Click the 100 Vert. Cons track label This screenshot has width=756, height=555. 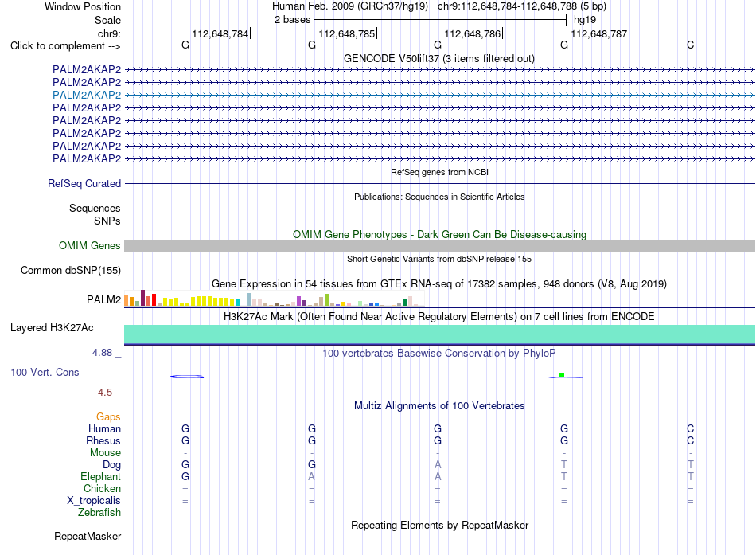click(45, 372)
